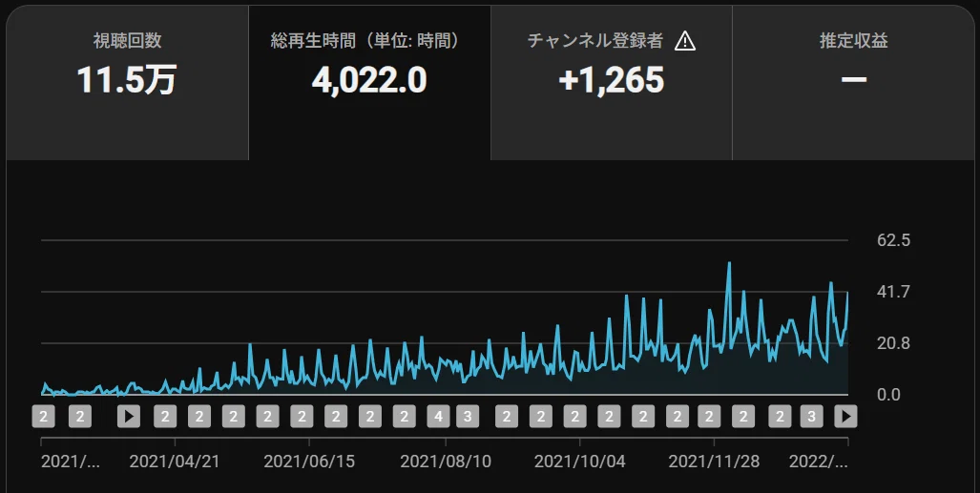Image resolution: width=980 pixels, height=493 pixels.
Task: Click the 2021/11/28 date label
Action: (714, 462)
